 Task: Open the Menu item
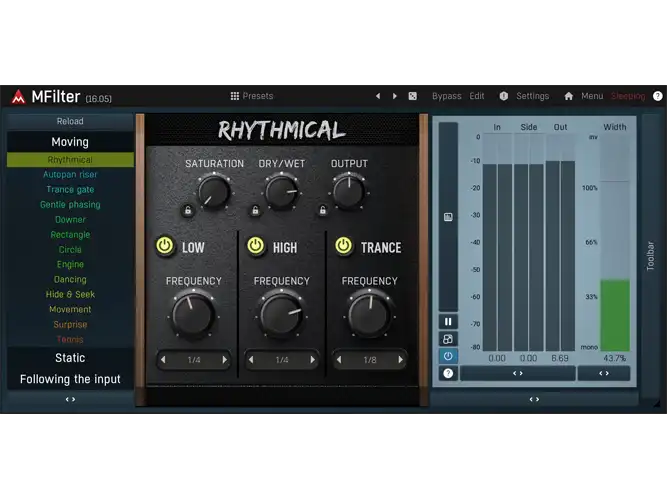(592, 96)
